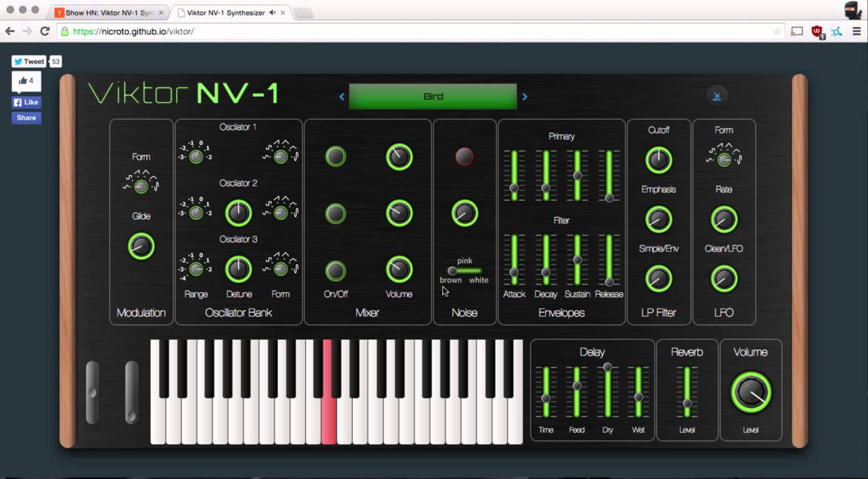The width and height of the screenshot is (868, 479).
Task: Click the Oscillator 3 Range knob
Action: [196, 269]
